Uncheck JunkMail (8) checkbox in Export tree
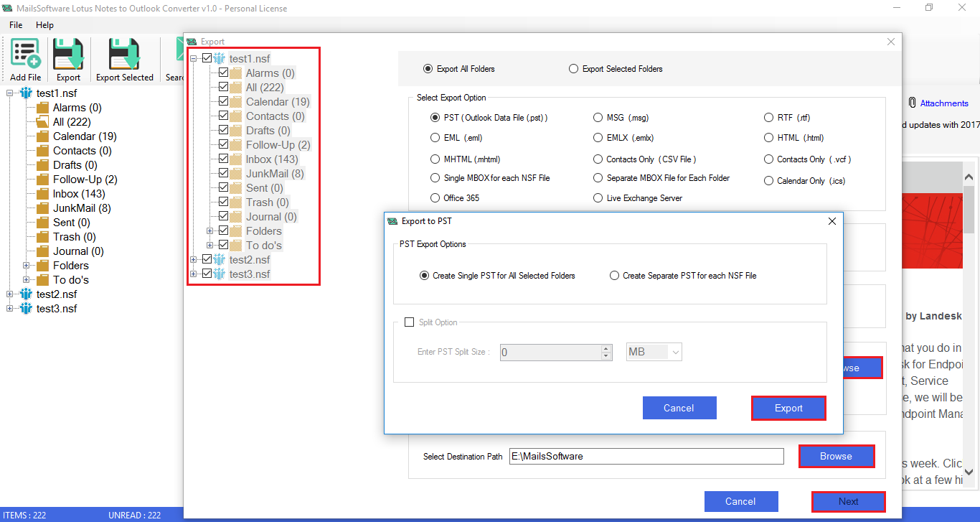 point(224,173)
